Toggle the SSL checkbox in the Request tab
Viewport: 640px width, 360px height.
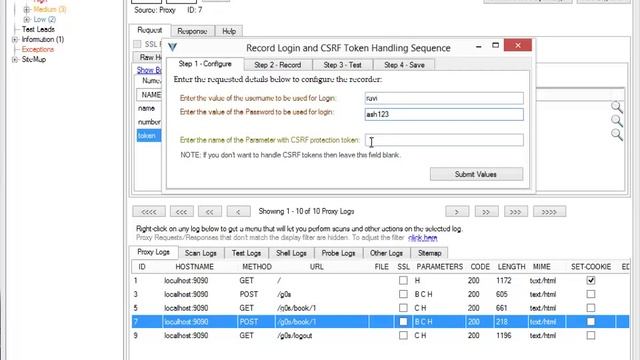pos(137,44)
